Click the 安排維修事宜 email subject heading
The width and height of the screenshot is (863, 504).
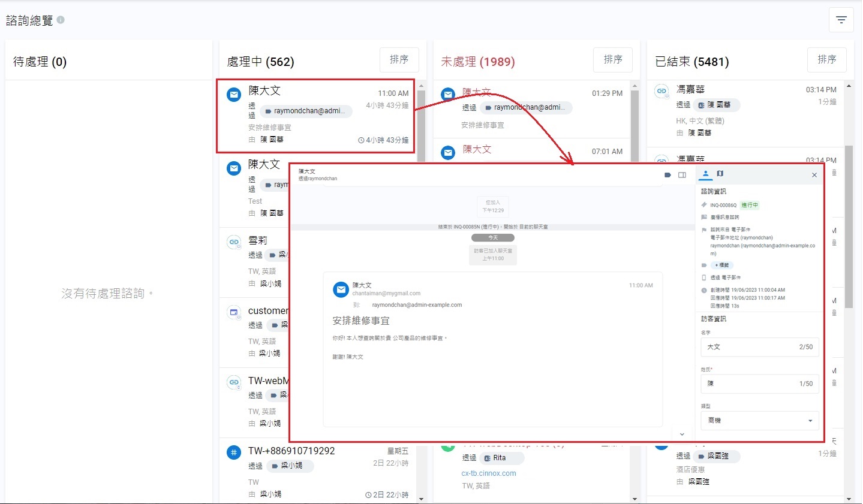(361, 321)
